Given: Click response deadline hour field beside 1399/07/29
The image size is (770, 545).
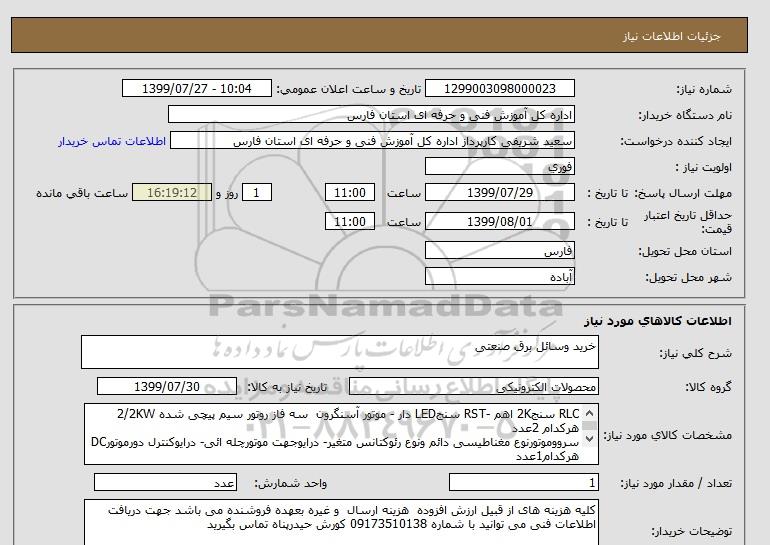Looking at the screenshot, I should pos(350,192).
